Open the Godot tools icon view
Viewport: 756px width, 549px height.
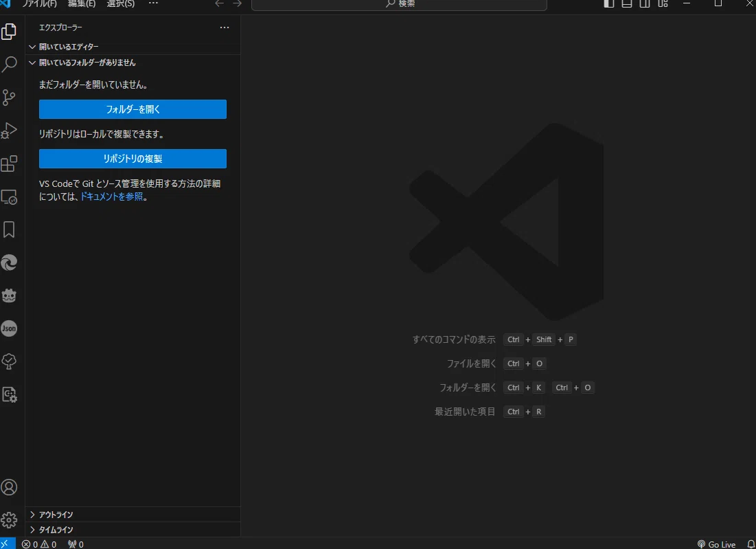9,295
